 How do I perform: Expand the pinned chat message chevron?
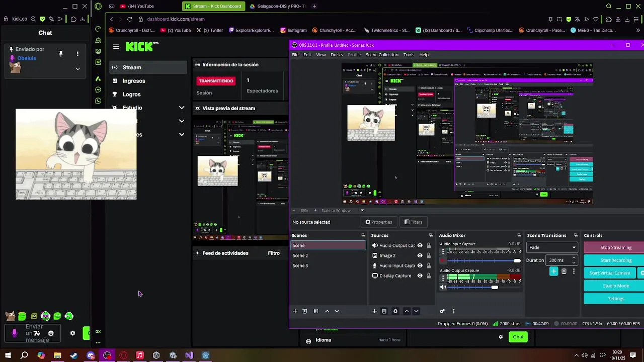pos(77,69)
